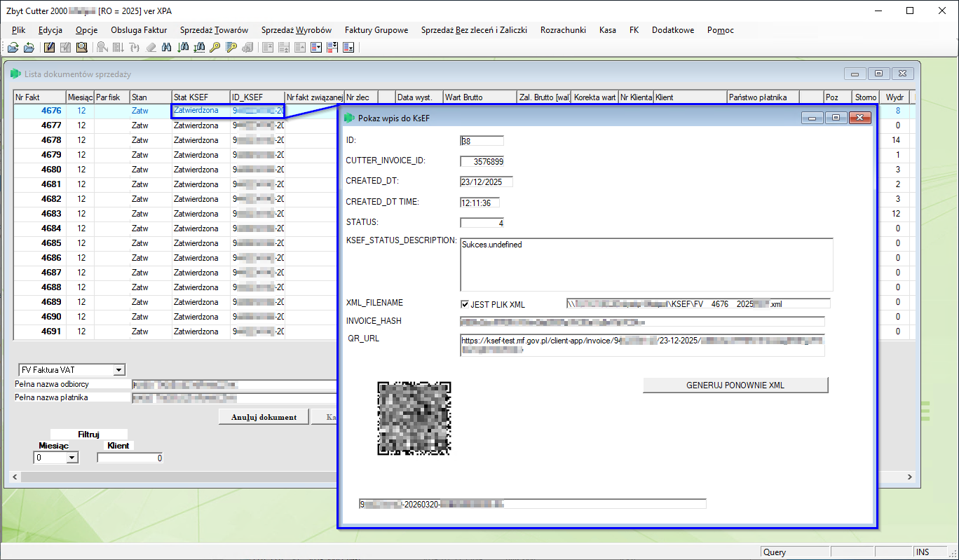Click the greyed curly-braces toolbar icon
Image resolution: width=959 pixels, height=560 pixels.
(135, 48)
